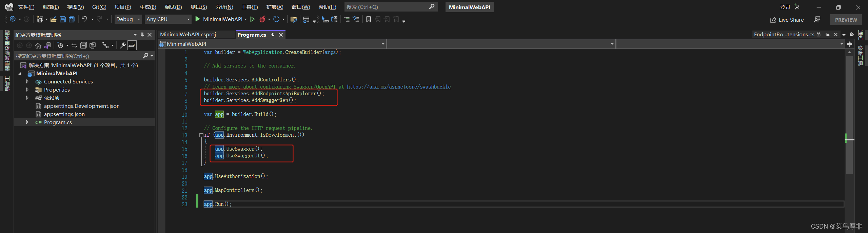Image resolution: width=868 pixels, height=233 pixels.
Task: Click Solution Explorer search field
Action: coord(84,56)
